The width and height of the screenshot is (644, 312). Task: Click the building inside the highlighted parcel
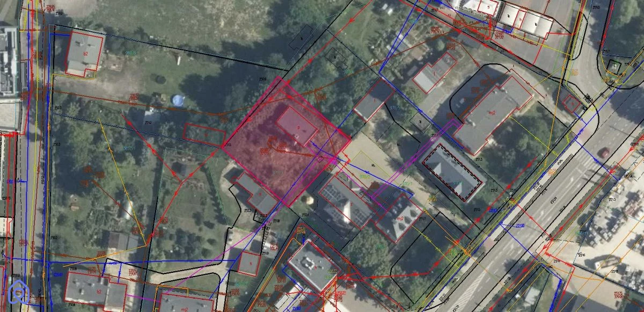tap(297, 126)
